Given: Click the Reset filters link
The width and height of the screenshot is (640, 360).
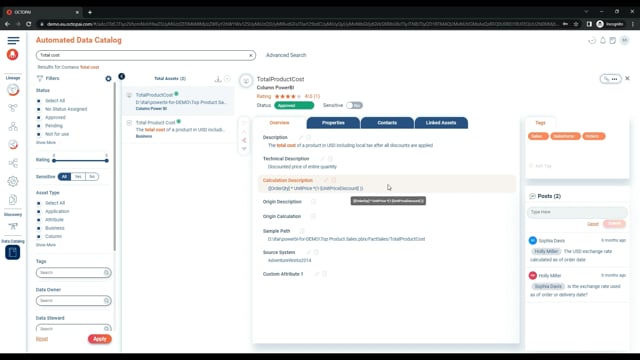Looking at the screenshot, I should pos(42,339).
